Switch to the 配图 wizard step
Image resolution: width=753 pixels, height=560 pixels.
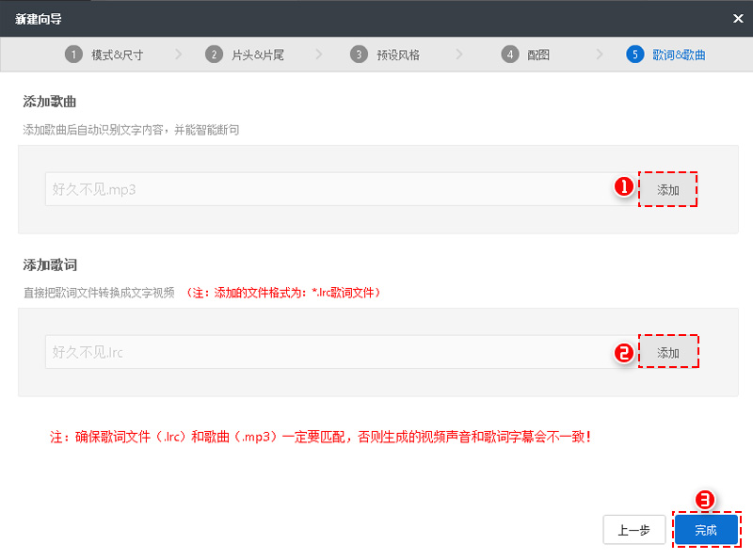tap(529, 55)
